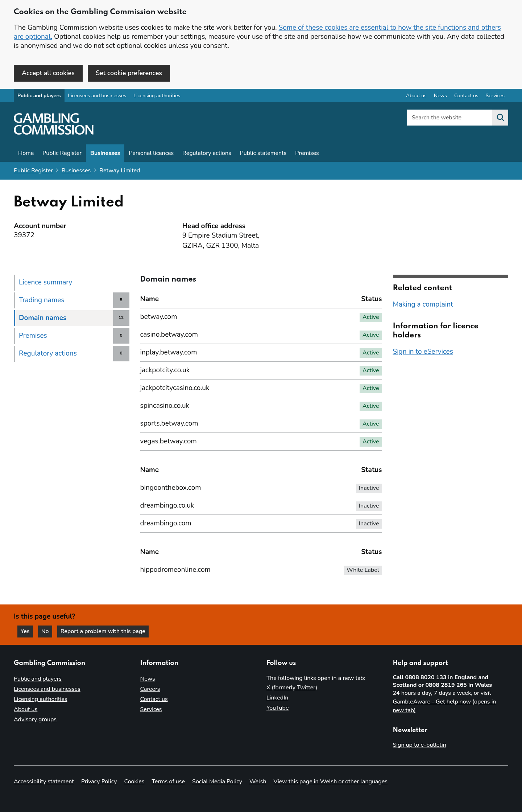The width and height of the screenshot is (522, 812).
Task: Click bingoonthebox.com domain text
Action: [x=170, y=488]
